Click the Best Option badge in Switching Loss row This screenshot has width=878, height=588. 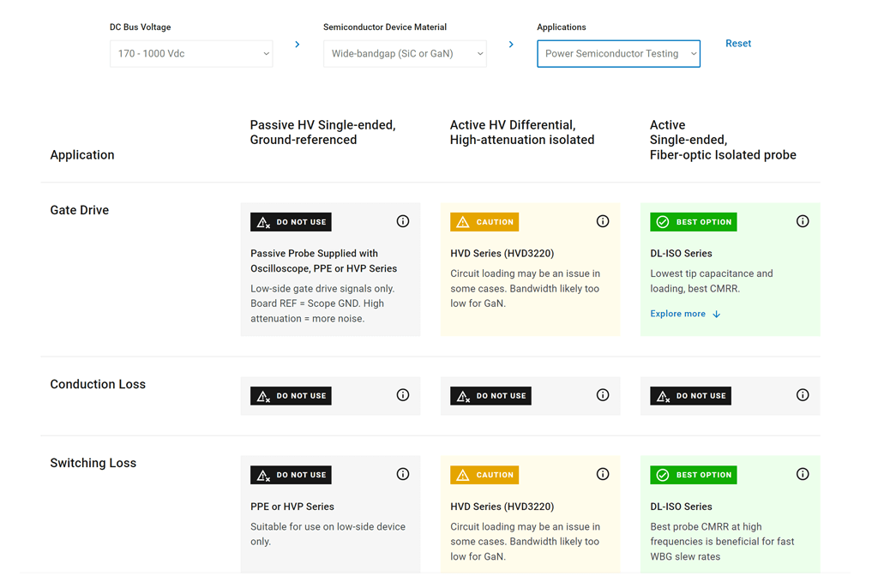(694, 475)
